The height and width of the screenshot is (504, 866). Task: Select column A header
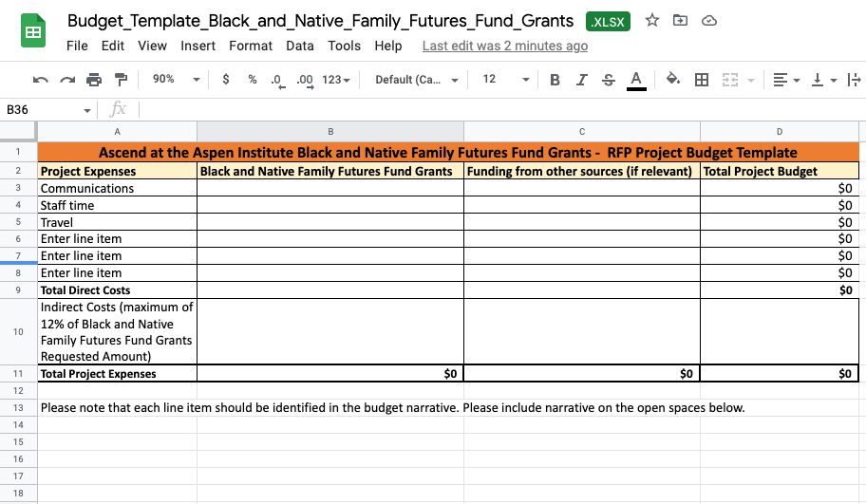[x=117, y=131]
